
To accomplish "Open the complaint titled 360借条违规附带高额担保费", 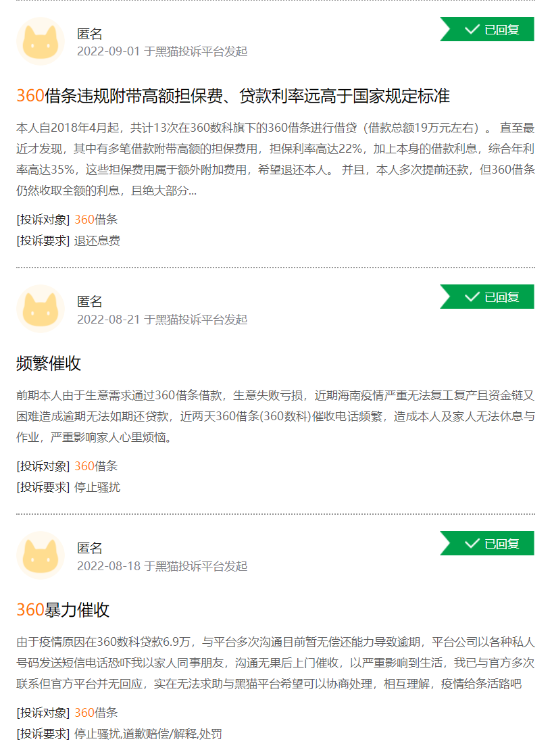I will (x=233, y=96).
